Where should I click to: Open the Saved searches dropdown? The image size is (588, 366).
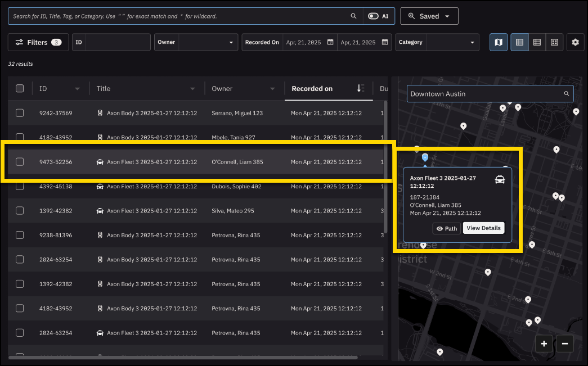429,16
